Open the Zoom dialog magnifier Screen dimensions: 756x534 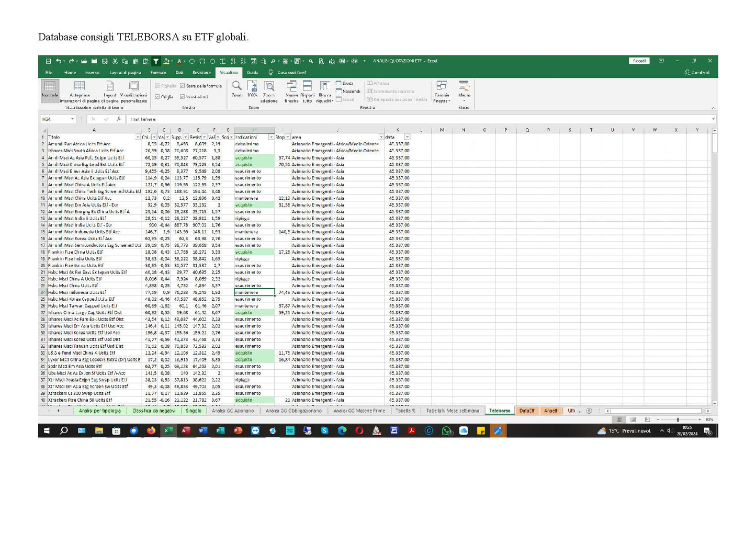pyautogui.click(x=237, y=89)
